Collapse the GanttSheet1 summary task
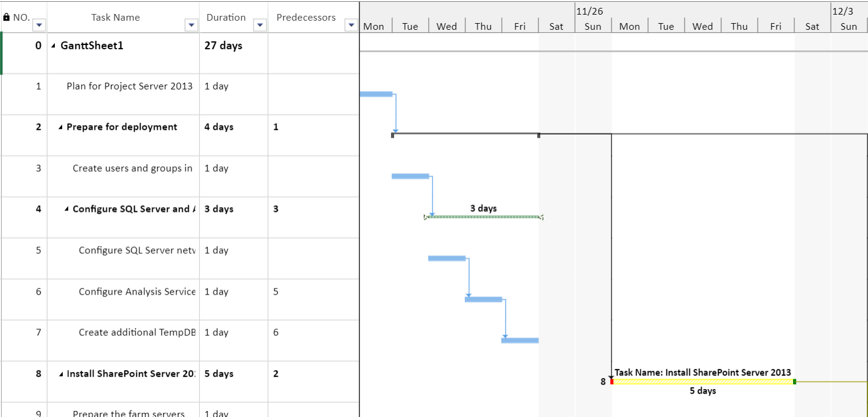The width and height of the screenshot is (868, 417). point(54,46)
